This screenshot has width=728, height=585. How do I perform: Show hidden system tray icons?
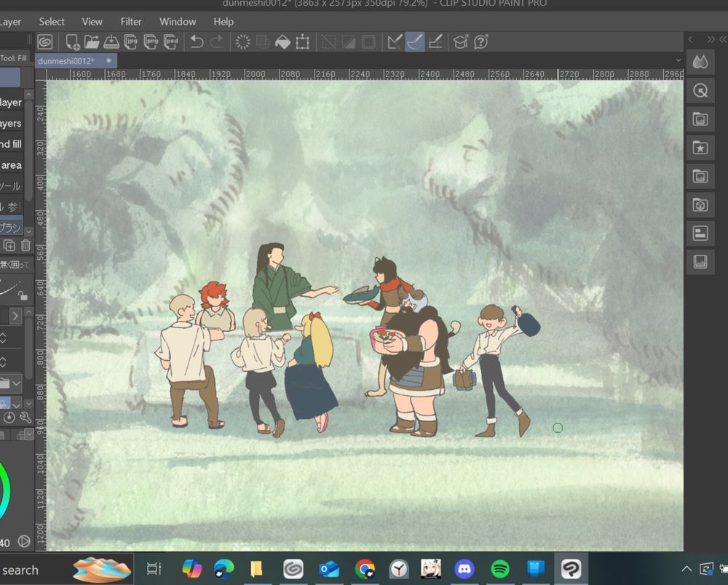(x=686, y=569)
